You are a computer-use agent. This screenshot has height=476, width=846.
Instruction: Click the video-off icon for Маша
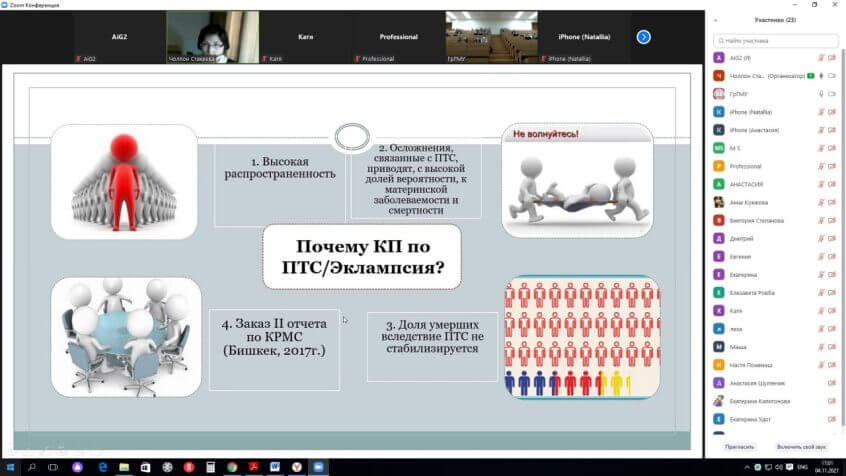[x=832, y=346]
